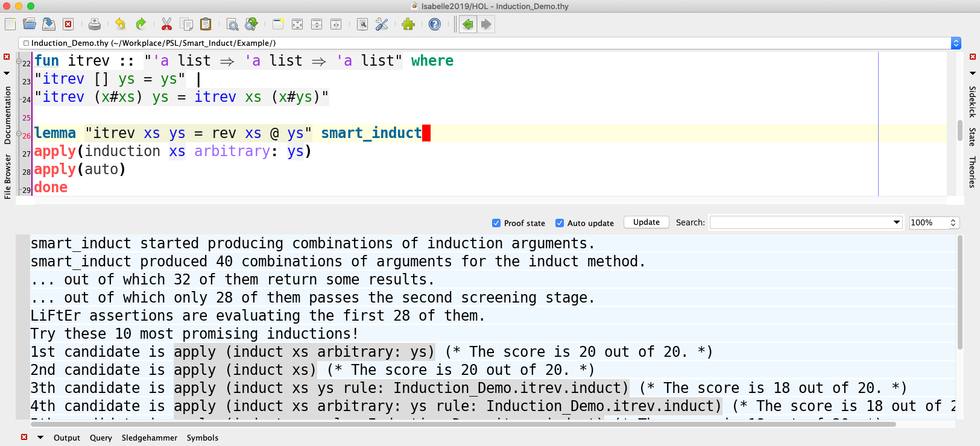980x446 pixels.
Task: Open the Search field dropdown arrow
Action: [x=896, y=222]
